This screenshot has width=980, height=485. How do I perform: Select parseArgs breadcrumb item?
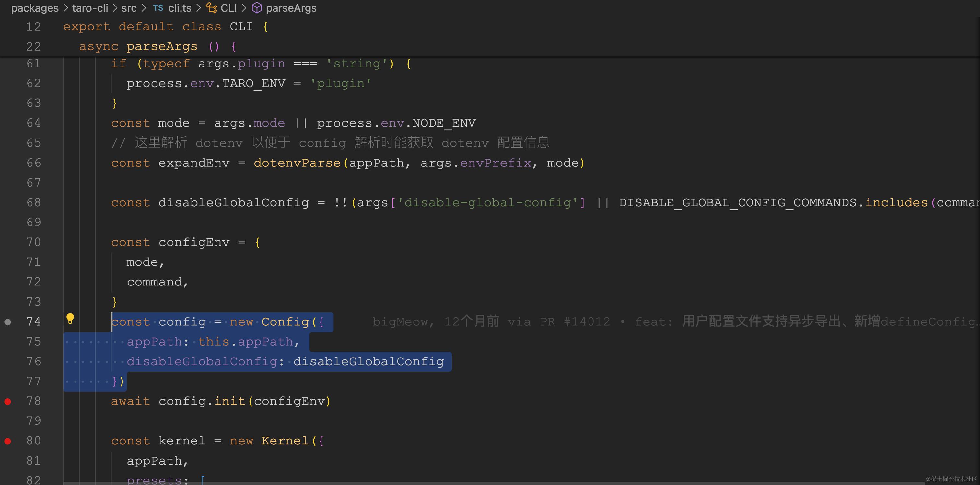[x=291, y=8]
